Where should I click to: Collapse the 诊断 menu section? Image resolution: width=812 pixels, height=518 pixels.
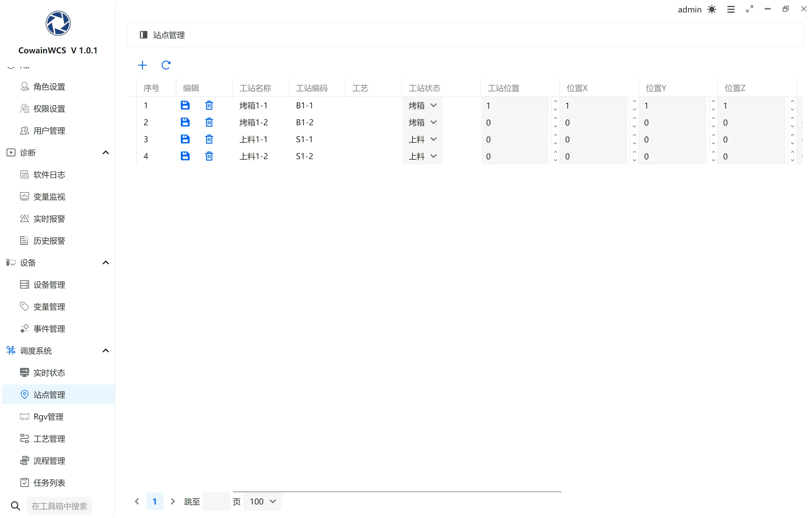coord(106,152)
